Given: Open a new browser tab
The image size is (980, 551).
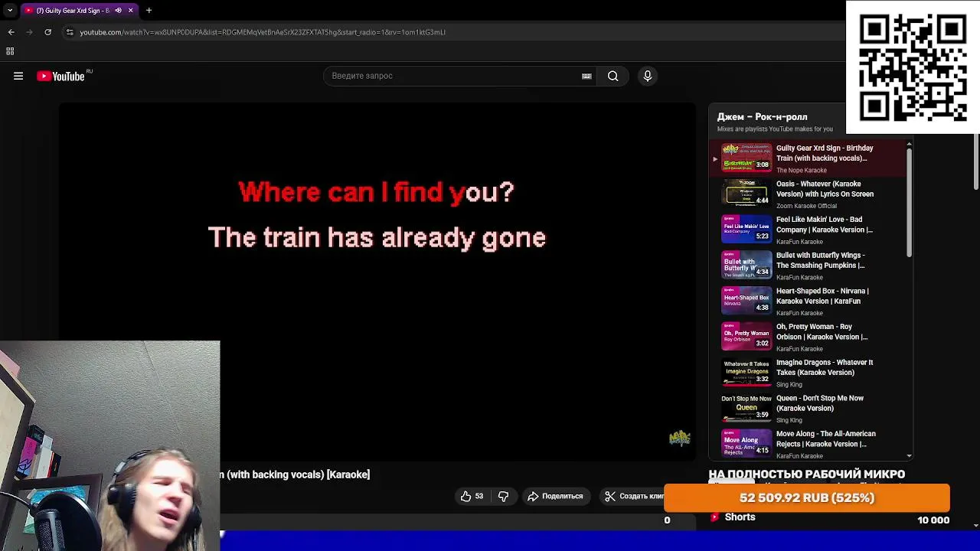Looking at the screenshot, I should pos(149,11).
